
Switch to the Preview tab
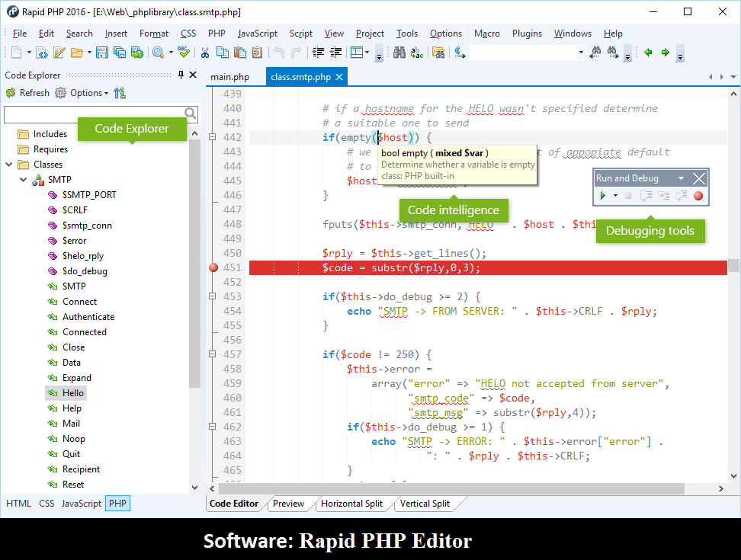(x=288, y=504)
